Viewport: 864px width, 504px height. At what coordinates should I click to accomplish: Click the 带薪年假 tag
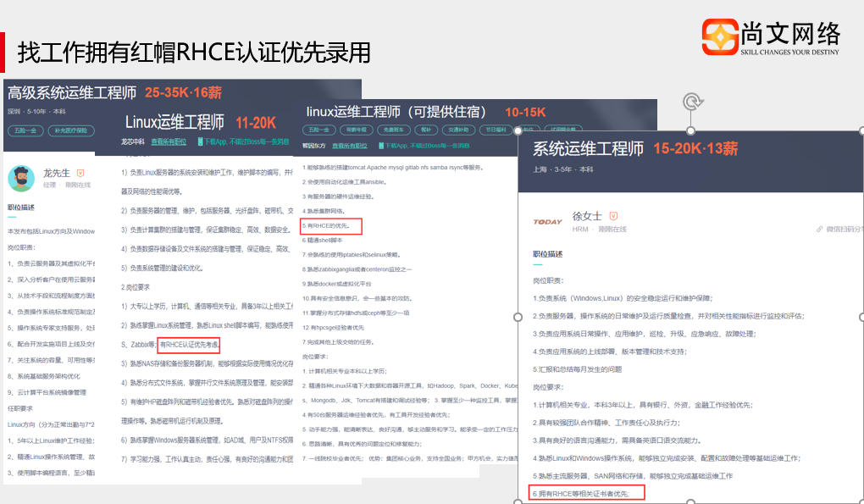(357, 130)
